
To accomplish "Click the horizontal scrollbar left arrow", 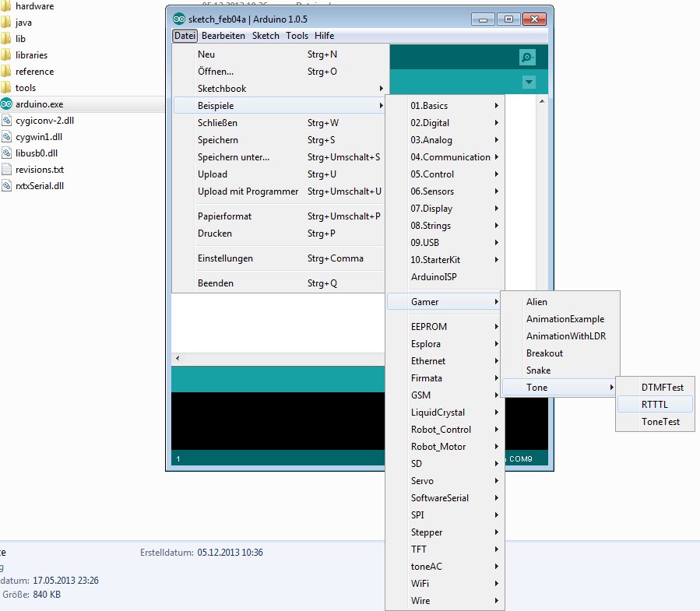I will tap(177, 359).
